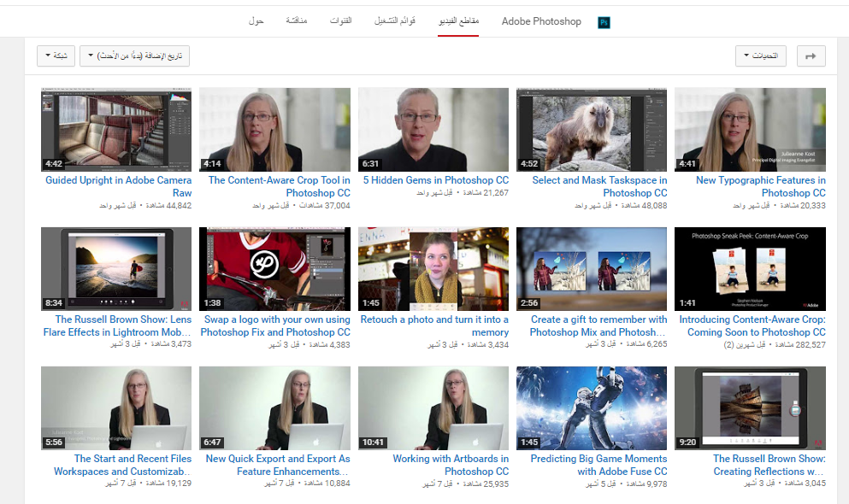This screenshot has height=504, width=849.
Task: Click title Guided Upright in Adobe Camera Raw
Action: click(x=119, y=186)
